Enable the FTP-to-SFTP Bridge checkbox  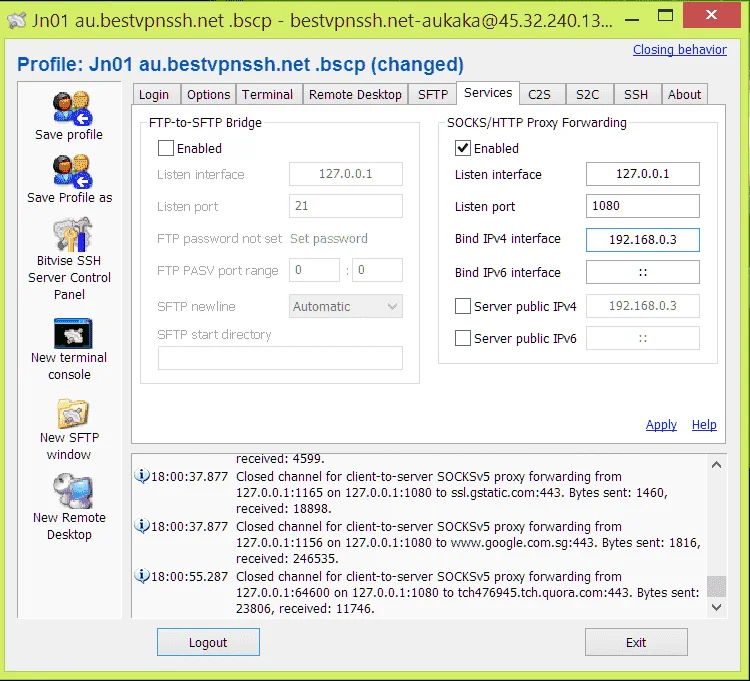pyautogui.click(x=165, y=148)
